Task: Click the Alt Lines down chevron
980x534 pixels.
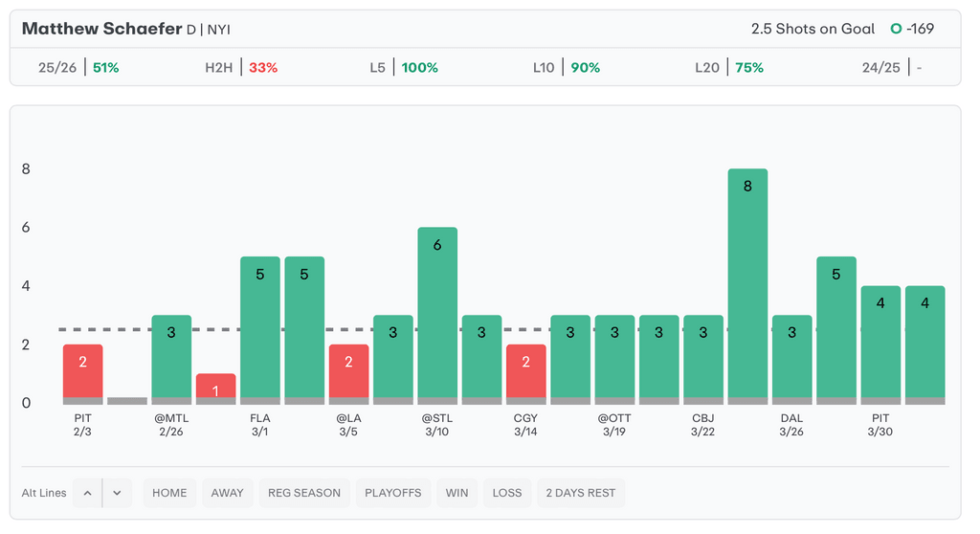Action: [117, 493]
